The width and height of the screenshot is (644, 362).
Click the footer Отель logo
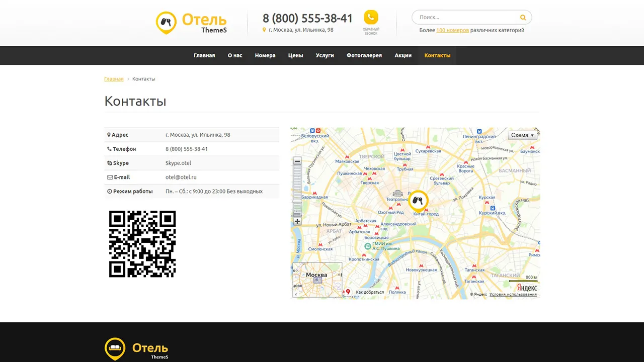pyautogui.click(x=136, y=349)
